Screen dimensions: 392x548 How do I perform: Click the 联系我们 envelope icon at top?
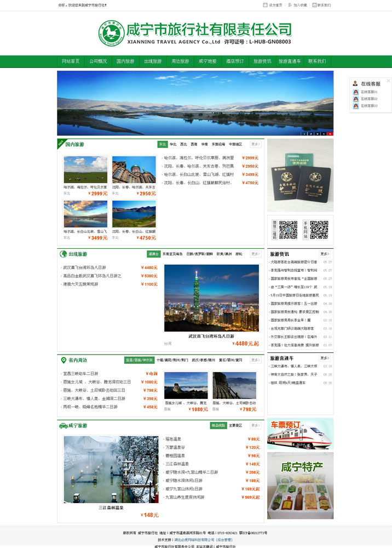coord(314,5)
